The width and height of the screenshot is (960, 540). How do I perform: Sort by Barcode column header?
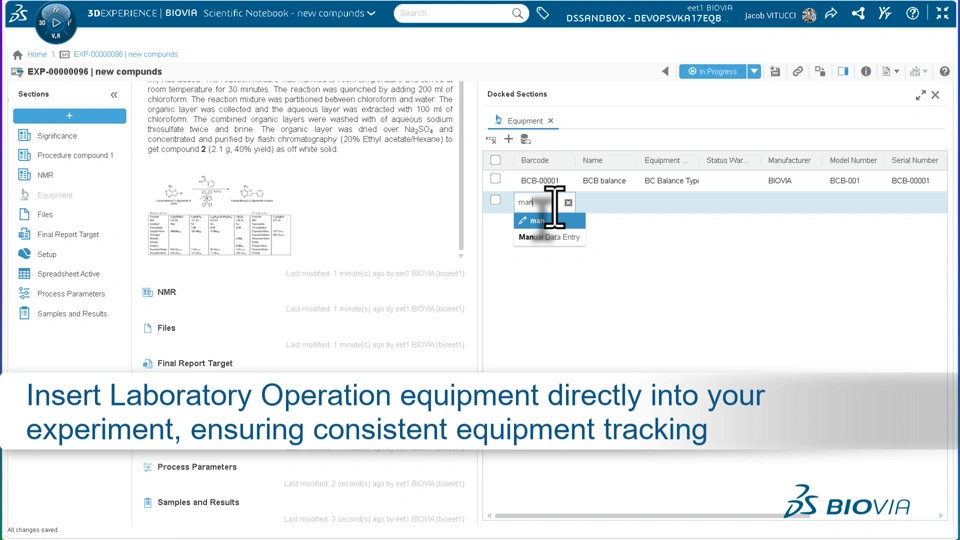pos(534,160)
